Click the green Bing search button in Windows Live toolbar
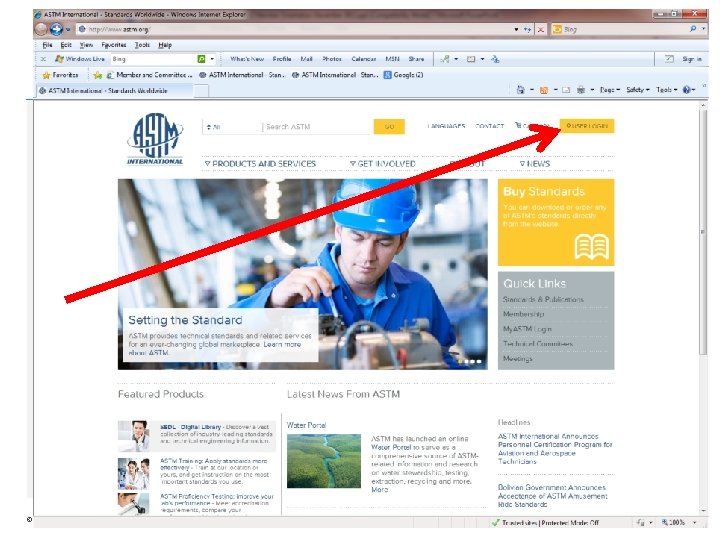Viewport: 720px width, 540px height. [x=201, y=59]
